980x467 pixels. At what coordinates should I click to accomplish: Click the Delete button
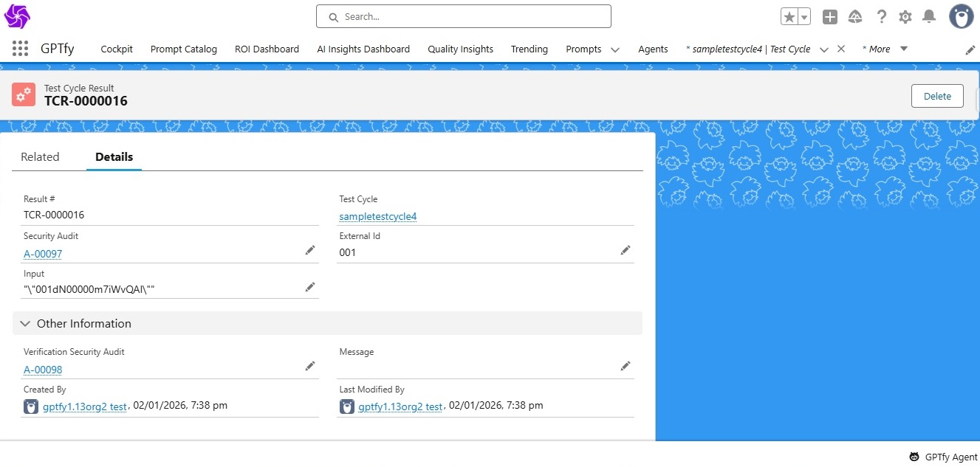pos(937,96)
